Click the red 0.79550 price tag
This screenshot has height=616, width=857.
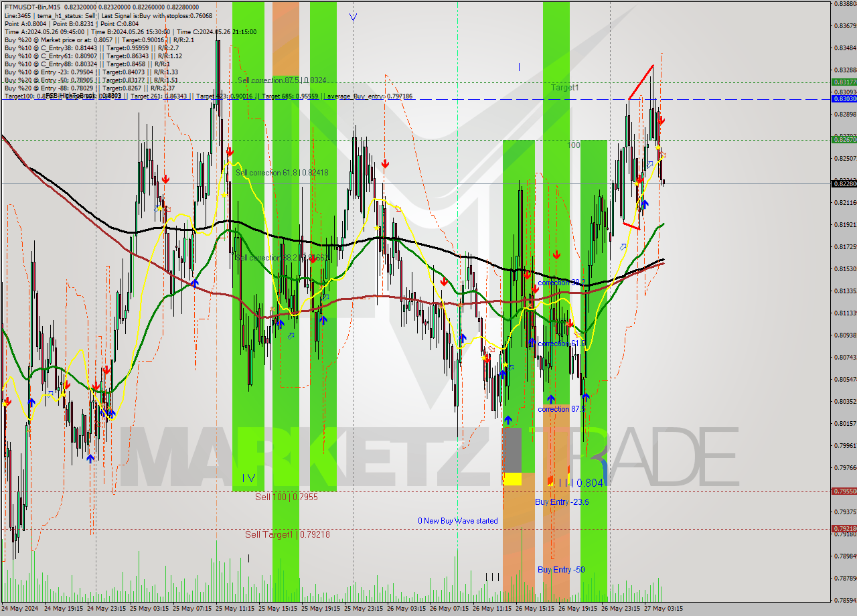point(844,491)
